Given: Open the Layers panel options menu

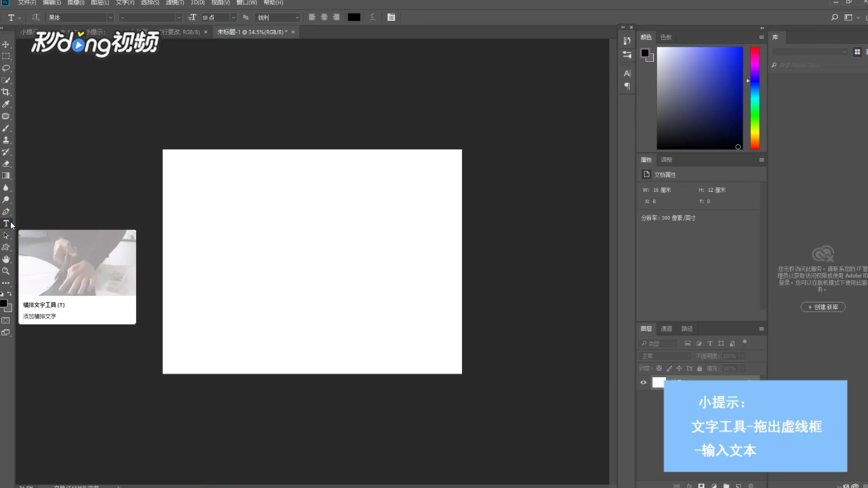Looking at the screenshot, I should 761,329.
